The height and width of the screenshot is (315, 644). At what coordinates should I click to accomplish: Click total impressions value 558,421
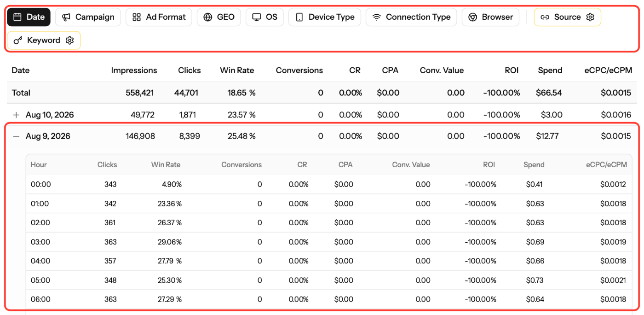[140, 93]
